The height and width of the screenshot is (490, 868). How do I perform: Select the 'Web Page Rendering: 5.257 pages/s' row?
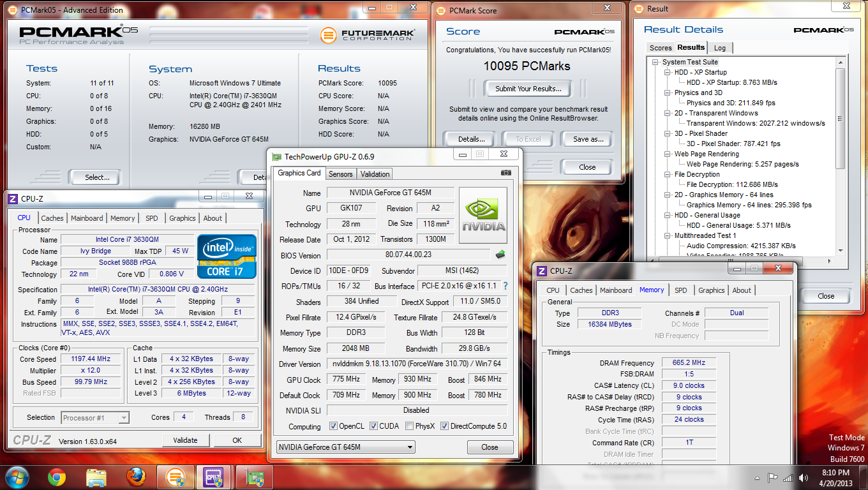(743, 165)
